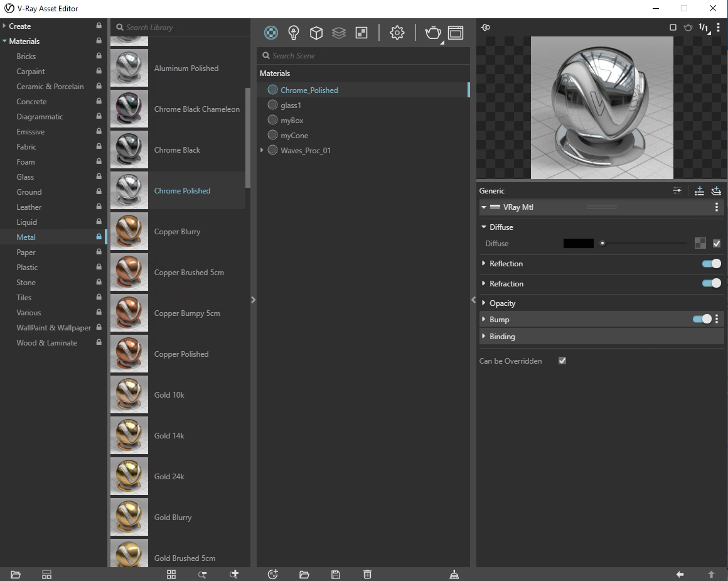
Task: Toggle the Refraction switch off
Action: (711, 283)
